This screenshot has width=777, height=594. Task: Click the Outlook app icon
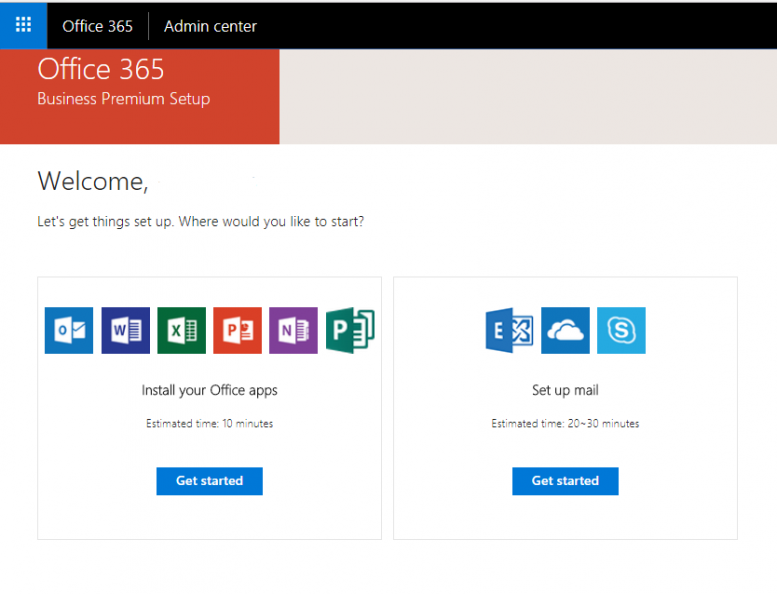tap(69, 330)
